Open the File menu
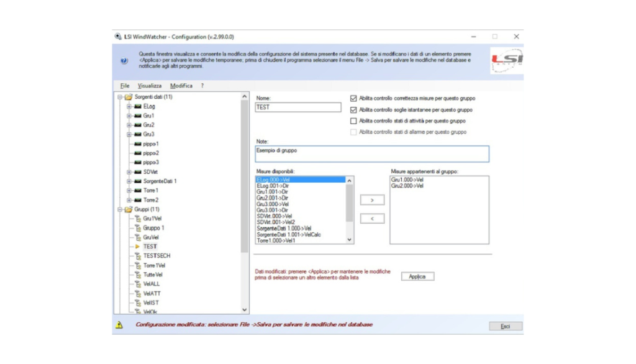636x364 pixels. pyautogui.click(x=125, y=86)
